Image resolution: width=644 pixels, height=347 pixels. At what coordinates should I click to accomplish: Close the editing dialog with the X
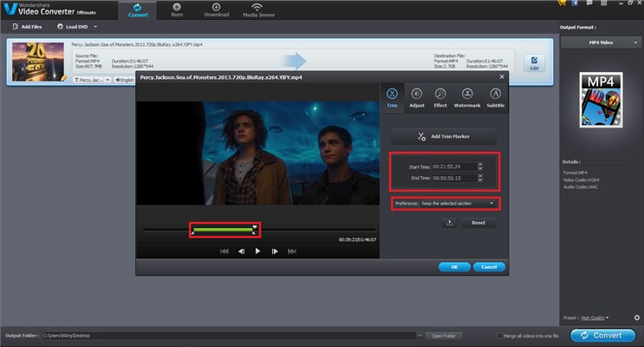click(x=502, y=77)
